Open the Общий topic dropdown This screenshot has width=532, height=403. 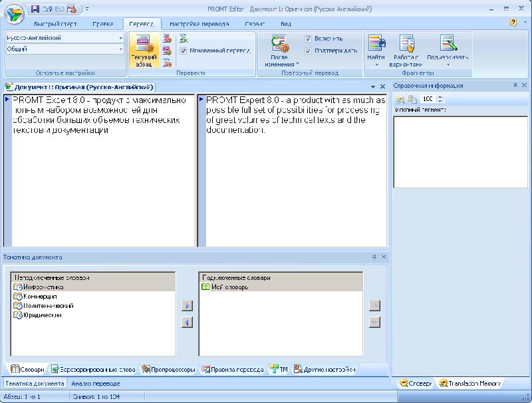(x=120, y=49)
